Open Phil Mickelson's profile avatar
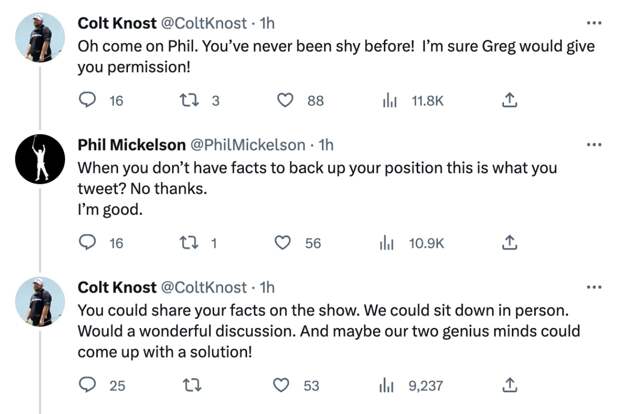 [40, 159]
